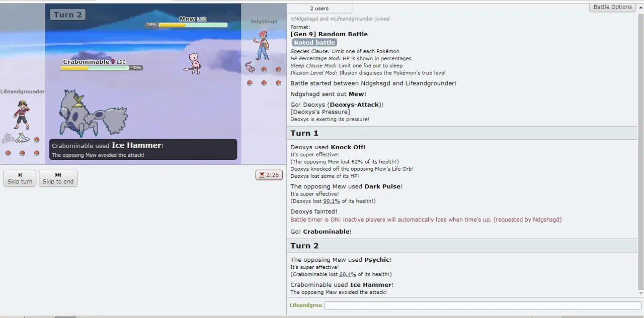Viewport: 644px width, 318px height.
Task: Open the Battle Options menu
Action: pos(612,7)
